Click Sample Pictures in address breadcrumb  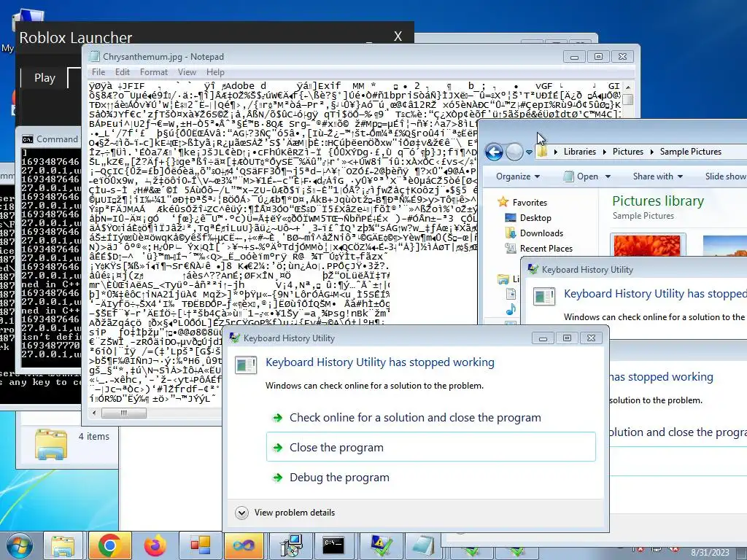click(690, 152)
